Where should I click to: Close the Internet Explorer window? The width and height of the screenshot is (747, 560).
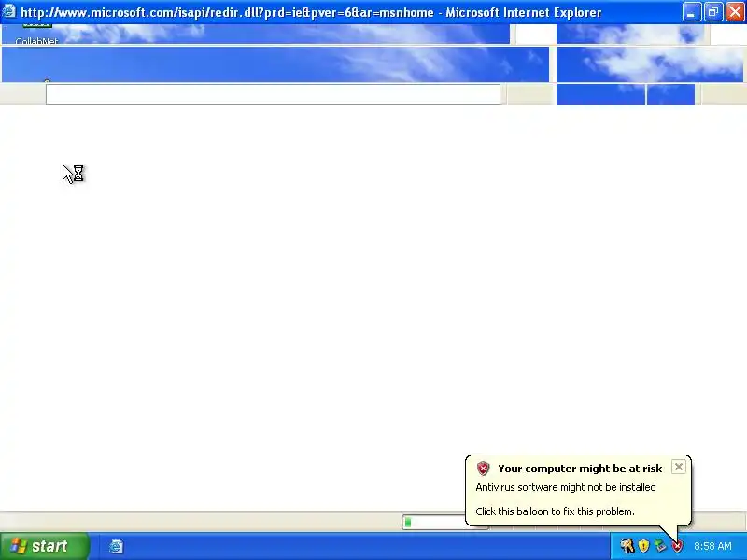(x=735, y=12)
